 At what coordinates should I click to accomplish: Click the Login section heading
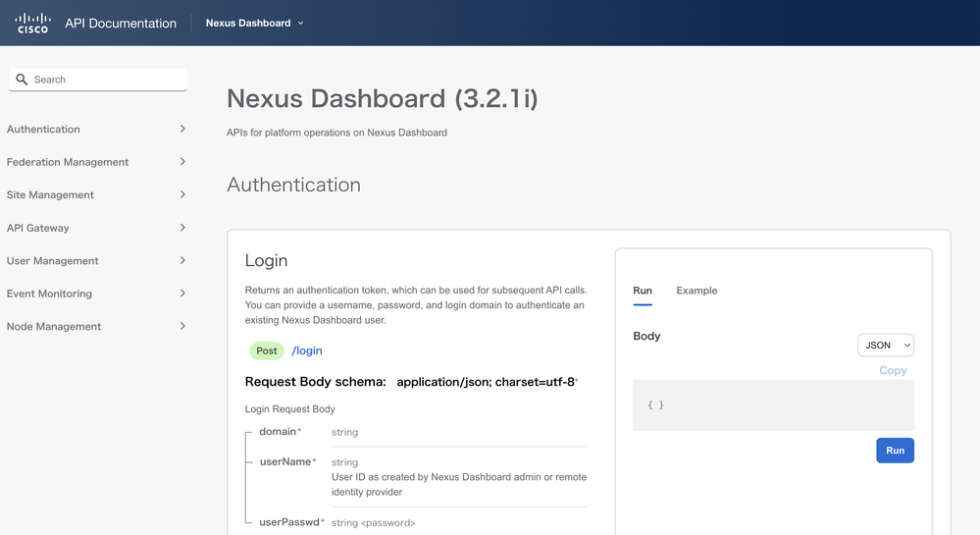coord(266,260)
